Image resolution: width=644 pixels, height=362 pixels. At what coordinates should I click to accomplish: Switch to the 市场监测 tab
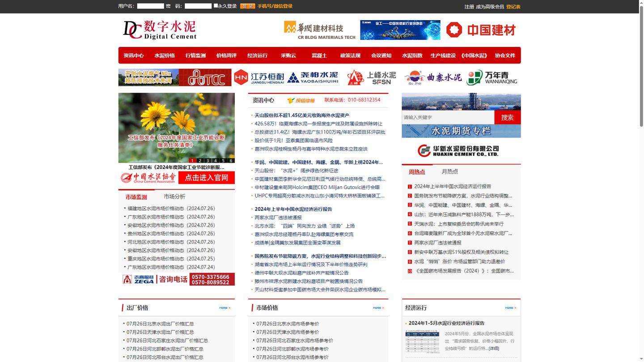coord(136,197)
